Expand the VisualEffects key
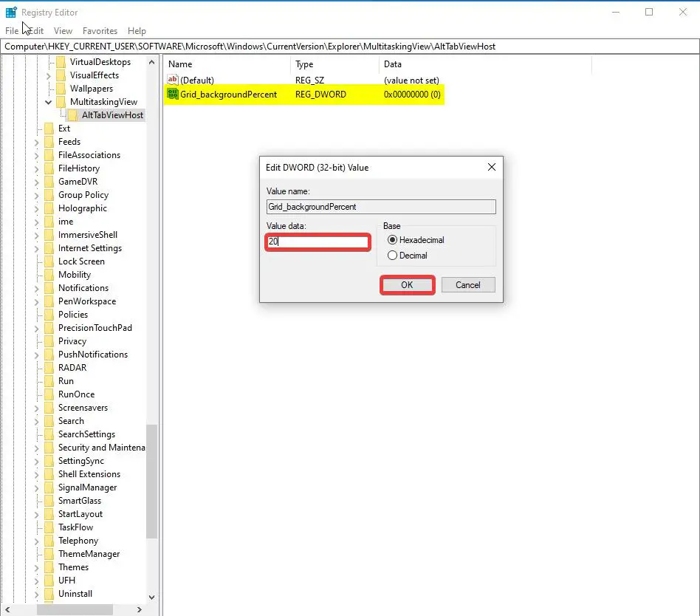This screenshot has height=616, width=700. [x=48, y=76]
